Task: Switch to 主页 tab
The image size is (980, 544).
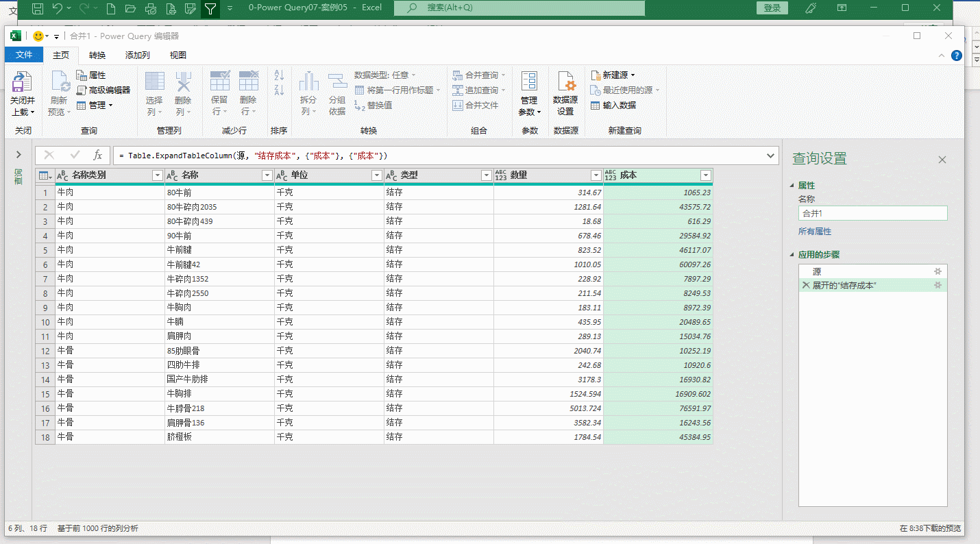Action: point(61,55)
